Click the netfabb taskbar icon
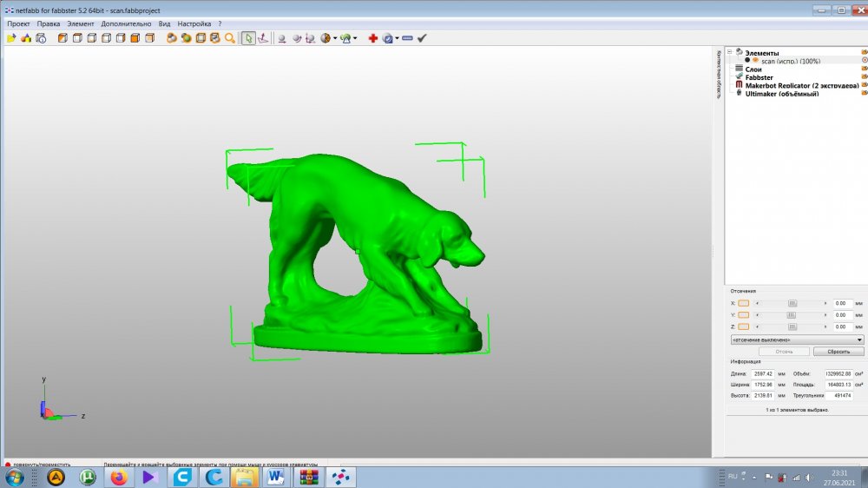 pyautogui.click(x=340, y=477)
